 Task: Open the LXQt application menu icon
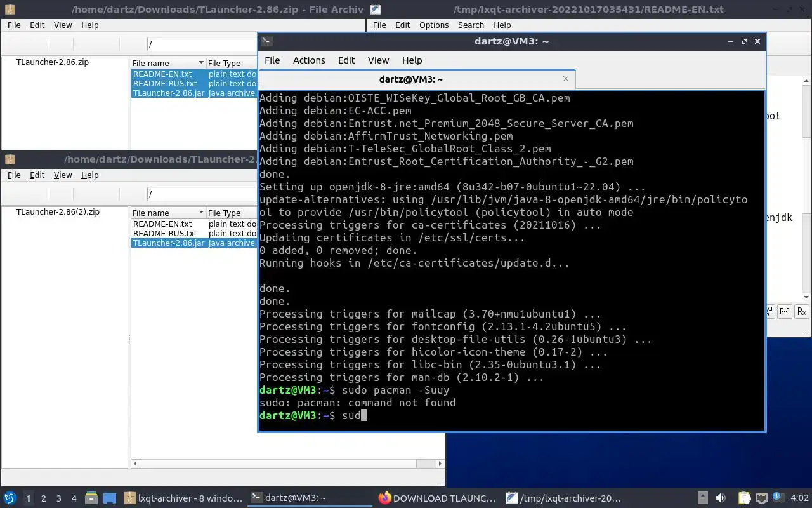[x=10, y=498]
